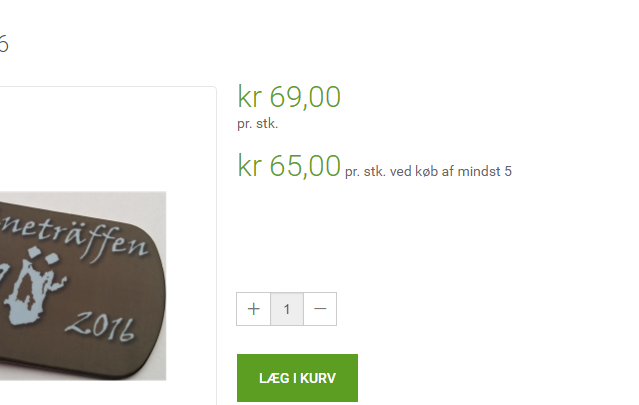The height and width of the screenshot is (405, 639).
Task: Click the 'kr' in the 65,00 price
Action: 249,166
